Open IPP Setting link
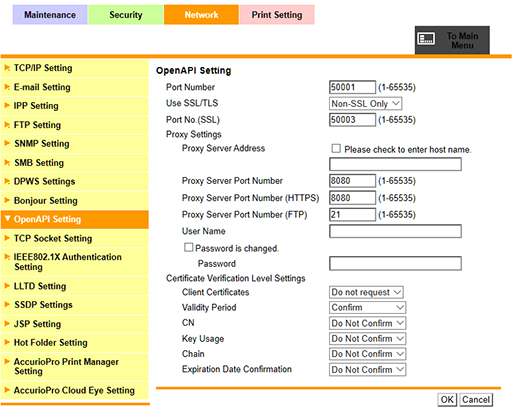Image resolution: width=517 pixels, height=410 pixels. [x=75, y=106]
